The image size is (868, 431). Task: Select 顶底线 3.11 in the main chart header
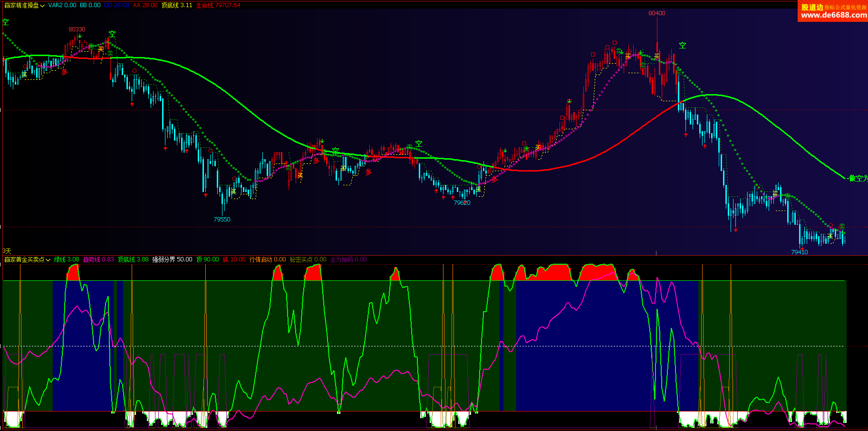(x=177, y=5)
